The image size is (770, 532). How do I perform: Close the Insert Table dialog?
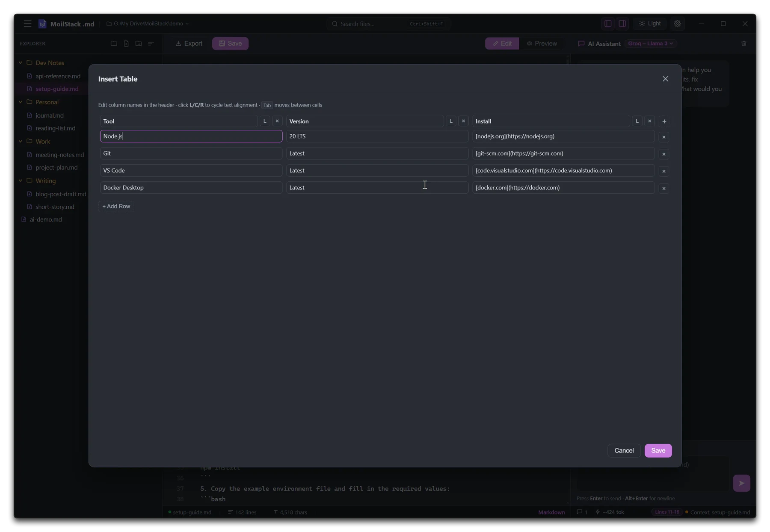665,79
